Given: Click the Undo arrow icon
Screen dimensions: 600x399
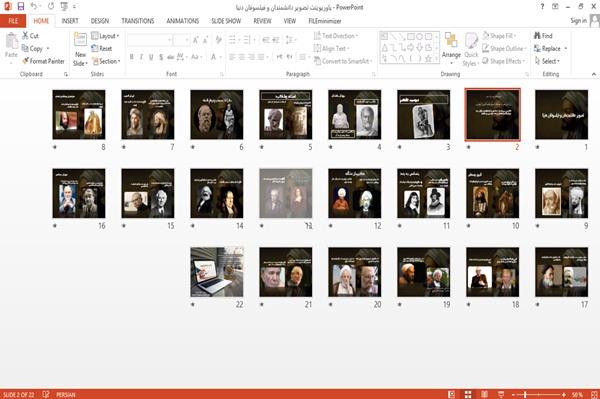Looking at the screenshot, I should pyautogui.click(x=34, y=7).
